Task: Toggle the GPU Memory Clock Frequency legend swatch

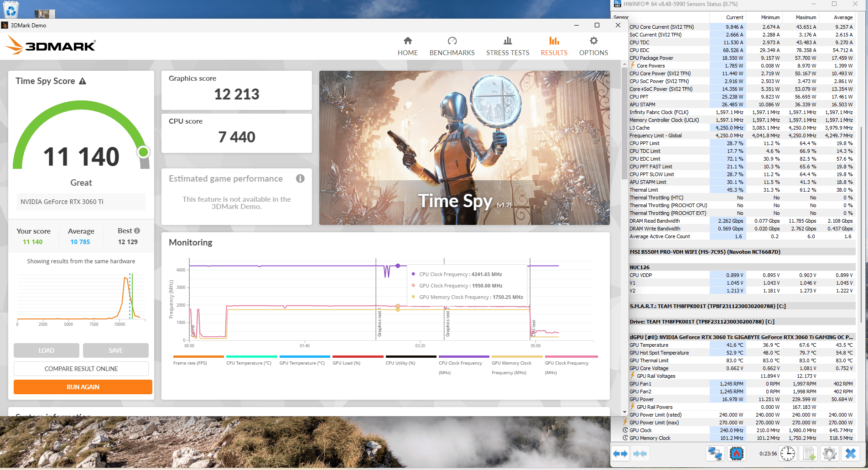Action: 517,356
